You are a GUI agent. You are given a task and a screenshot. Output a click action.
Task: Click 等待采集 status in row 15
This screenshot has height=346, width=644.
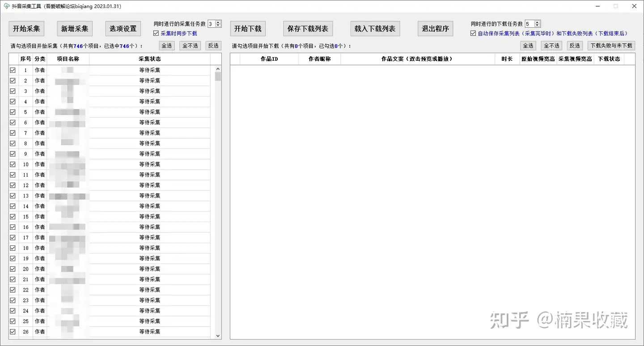point(150,217)
